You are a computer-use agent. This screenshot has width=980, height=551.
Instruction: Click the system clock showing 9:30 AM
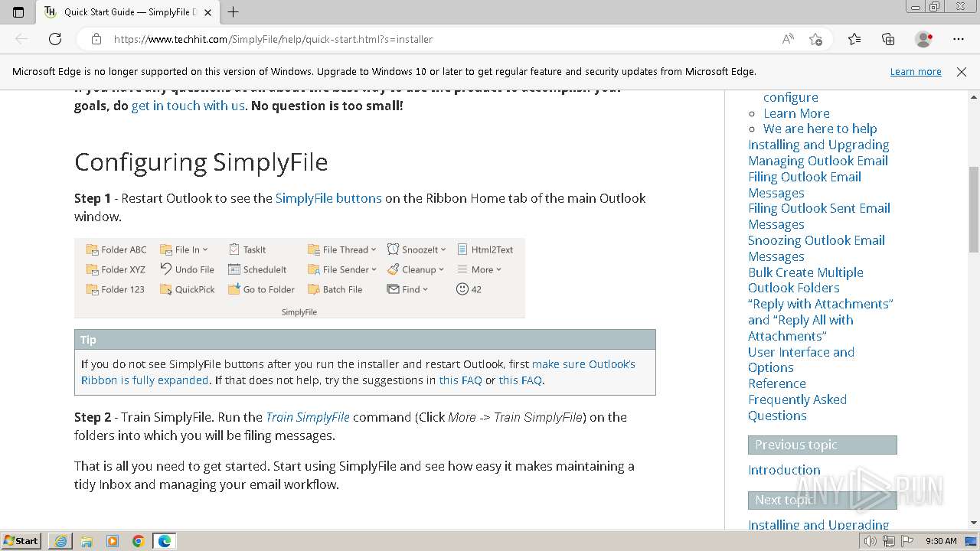[x=941, y=541]
